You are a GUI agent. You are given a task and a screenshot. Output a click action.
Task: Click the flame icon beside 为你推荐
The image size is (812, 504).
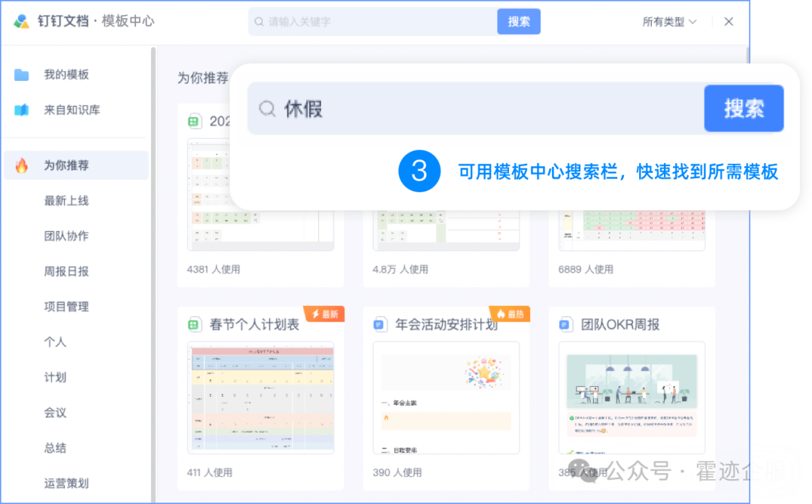22,165
